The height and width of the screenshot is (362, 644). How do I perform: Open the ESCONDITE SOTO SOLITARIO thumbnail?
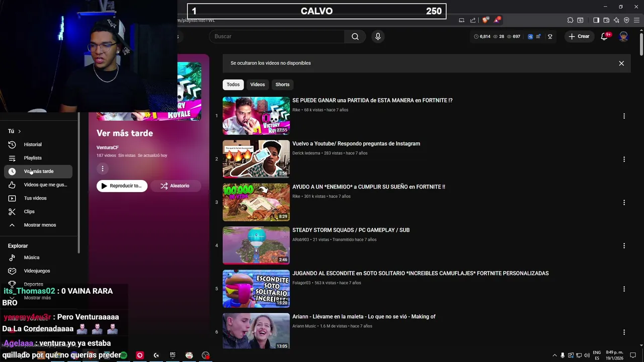(x=256, y=289)
